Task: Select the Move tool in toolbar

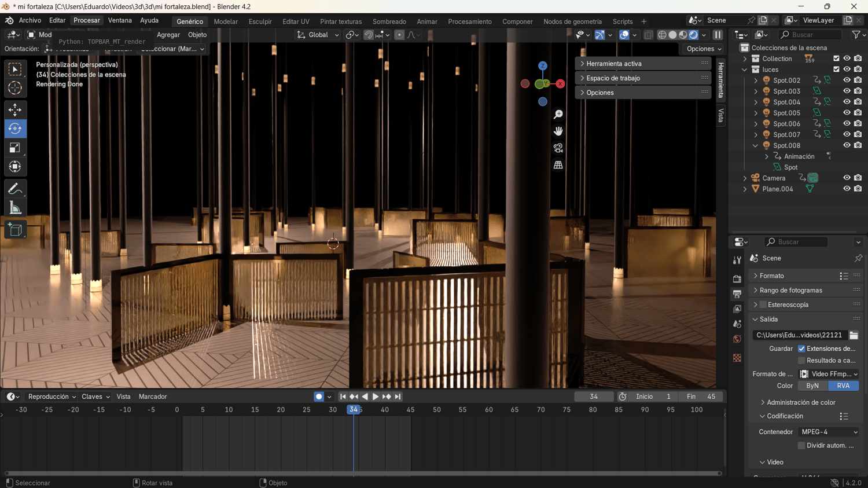Action: [15, 109]
